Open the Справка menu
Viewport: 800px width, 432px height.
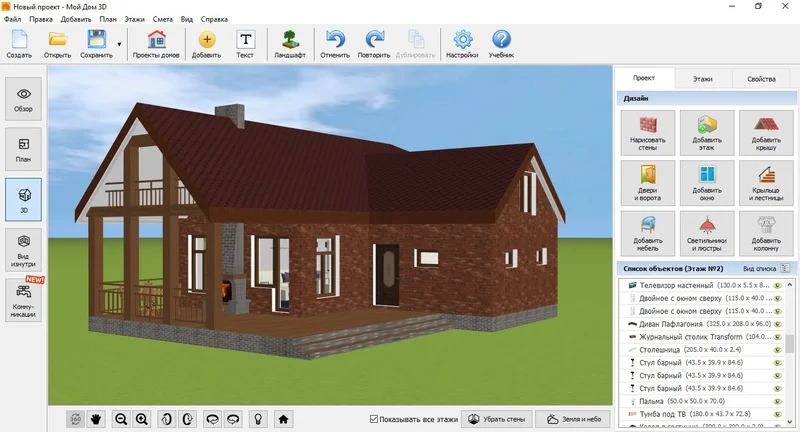214,19
